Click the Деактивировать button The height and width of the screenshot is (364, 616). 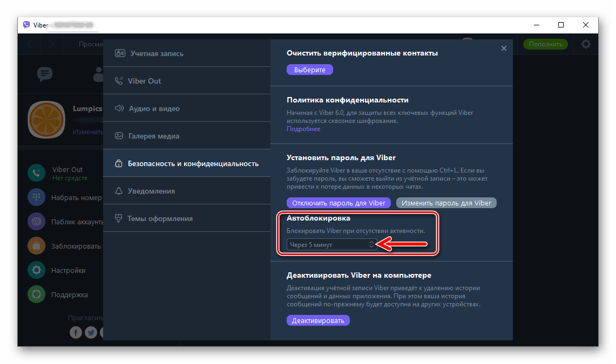(318, 320)
